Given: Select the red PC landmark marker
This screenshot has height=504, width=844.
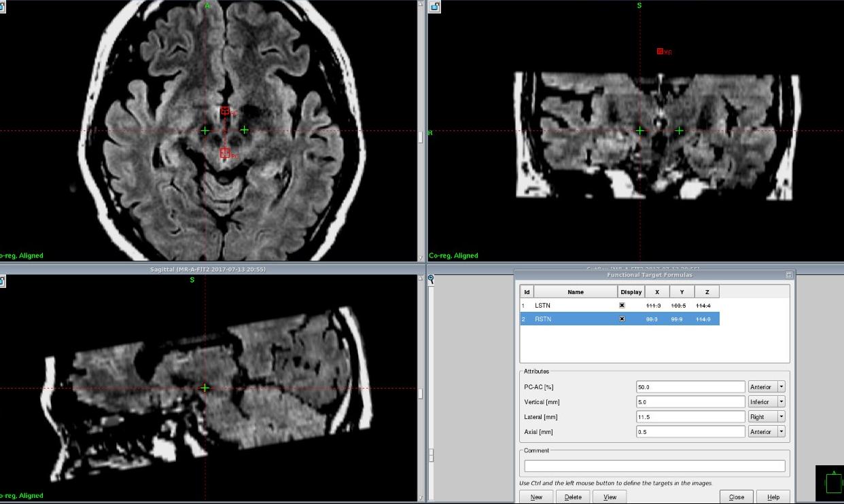Looking at the screenshot, I should point(225,153).
